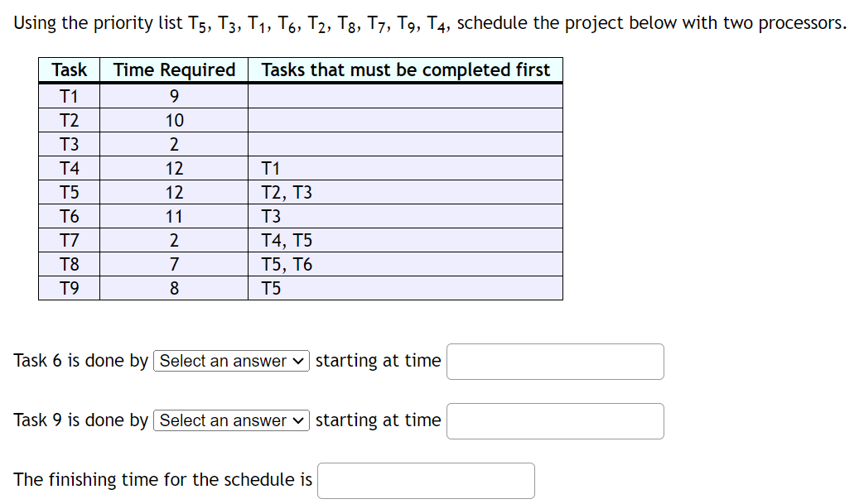Select the cell showing T5, T6
Image resolution: width=864 pixels, height=504 pixels.
click(x=278, y=264)
